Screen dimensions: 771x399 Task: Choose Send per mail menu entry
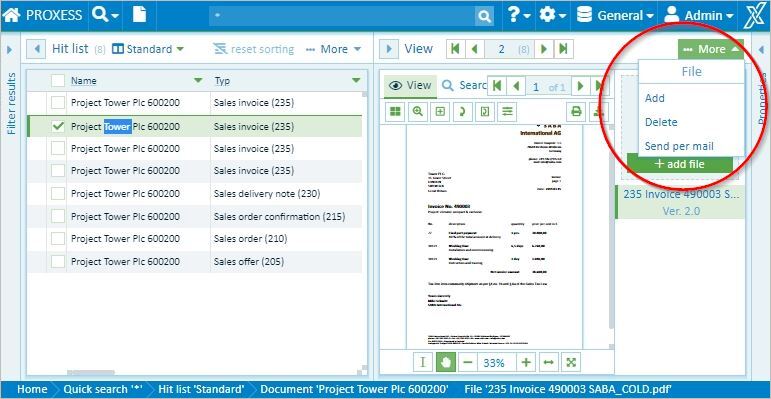click(x=679, y=146)
